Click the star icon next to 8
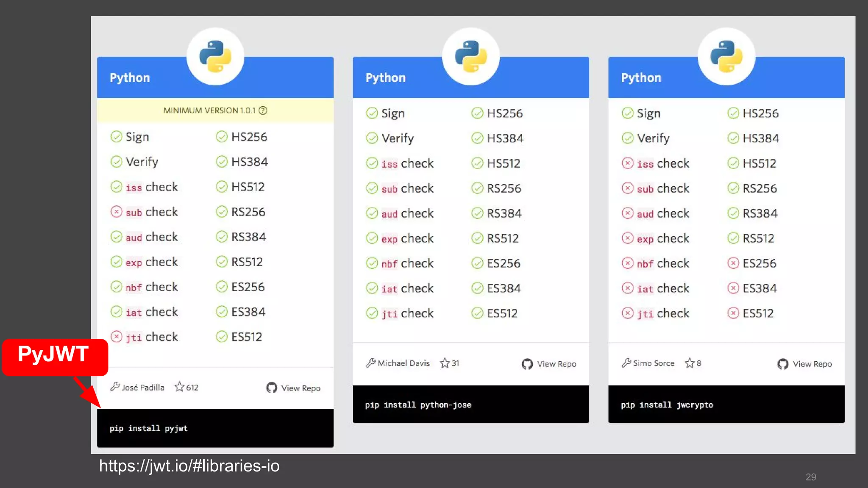Image resolution: width=868 pixels, height=488 pixels. pyautogui.click(x=690, y=363)
